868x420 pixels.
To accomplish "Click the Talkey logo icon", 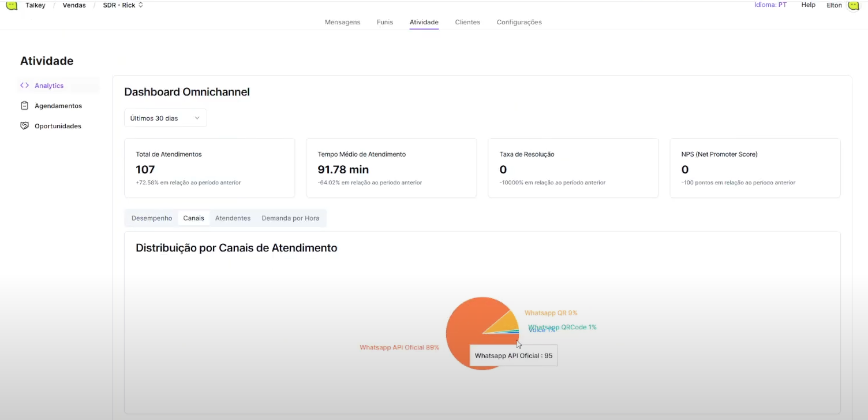I will pyautogui.click(x=12, y=5).
